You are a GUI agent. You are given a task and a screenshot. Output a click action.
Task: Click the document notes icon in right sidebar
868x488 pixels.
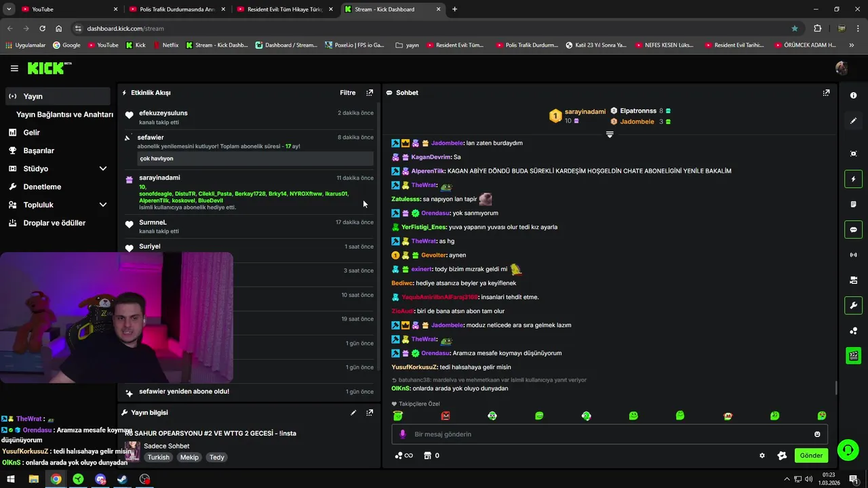click(x=853, y=204)
